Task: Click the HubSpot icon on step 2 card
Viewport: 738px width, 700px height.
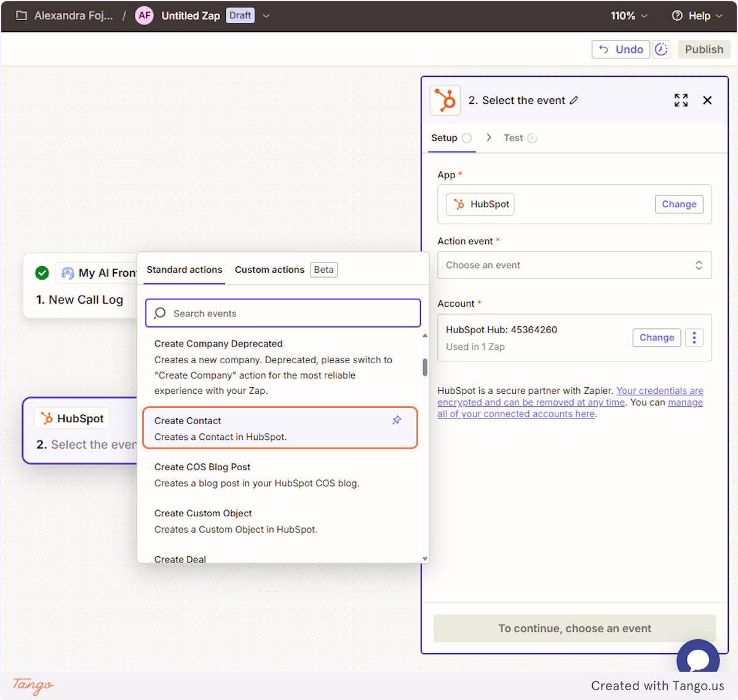Action: point(47,419)
